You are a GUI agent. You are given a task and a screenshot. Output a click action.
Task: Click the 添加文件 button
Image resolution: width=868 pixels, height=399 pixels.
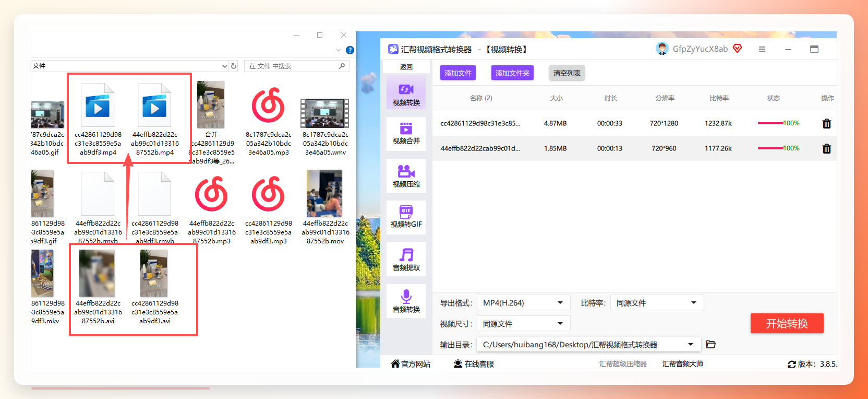458,73
